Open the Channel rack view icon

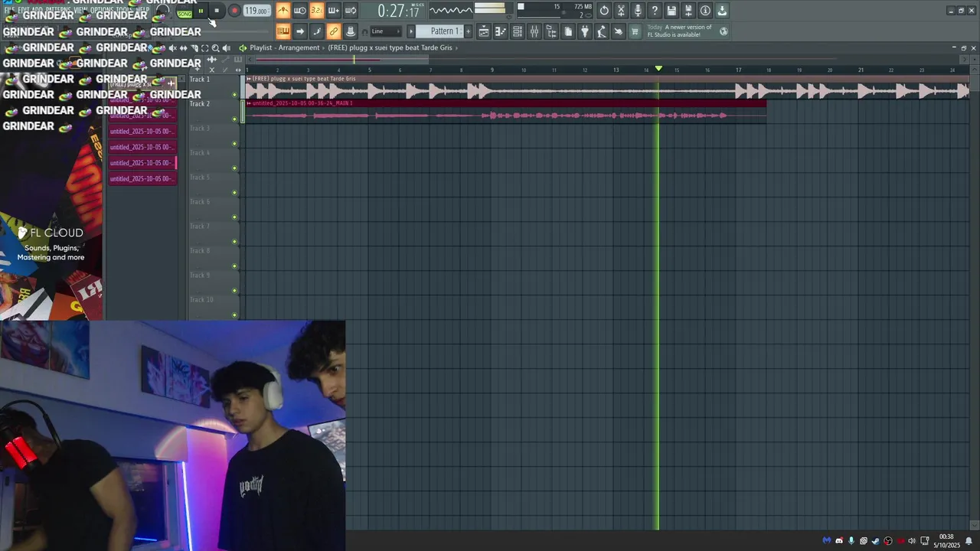coord(518,31)
